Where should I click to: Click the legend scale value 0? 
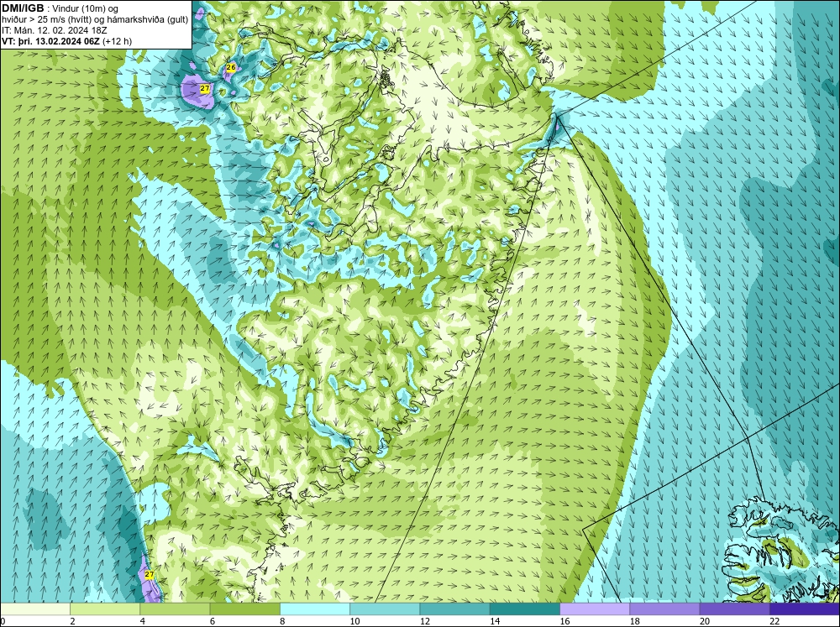[x=3, y=621]
